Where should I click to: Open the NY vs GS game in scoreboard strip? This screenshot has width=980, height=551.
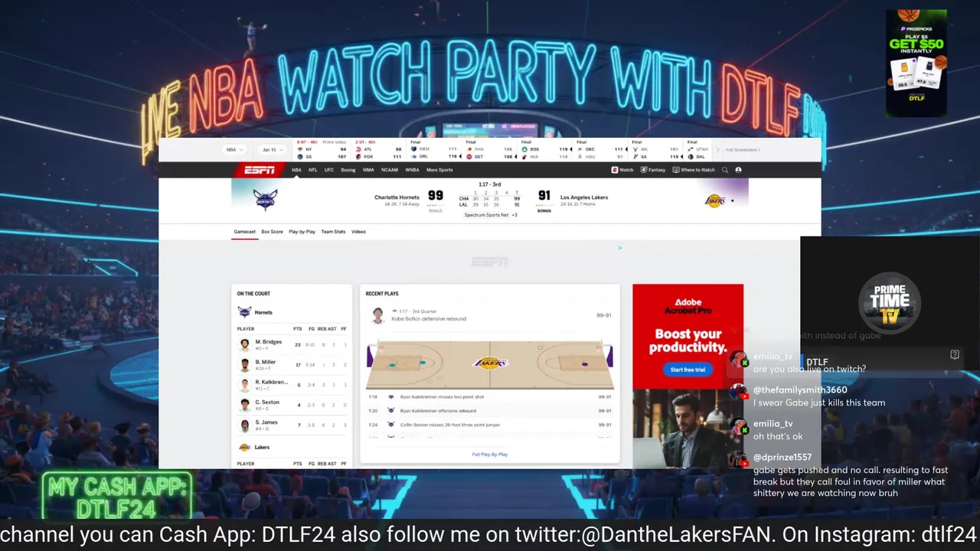point(322,149)
